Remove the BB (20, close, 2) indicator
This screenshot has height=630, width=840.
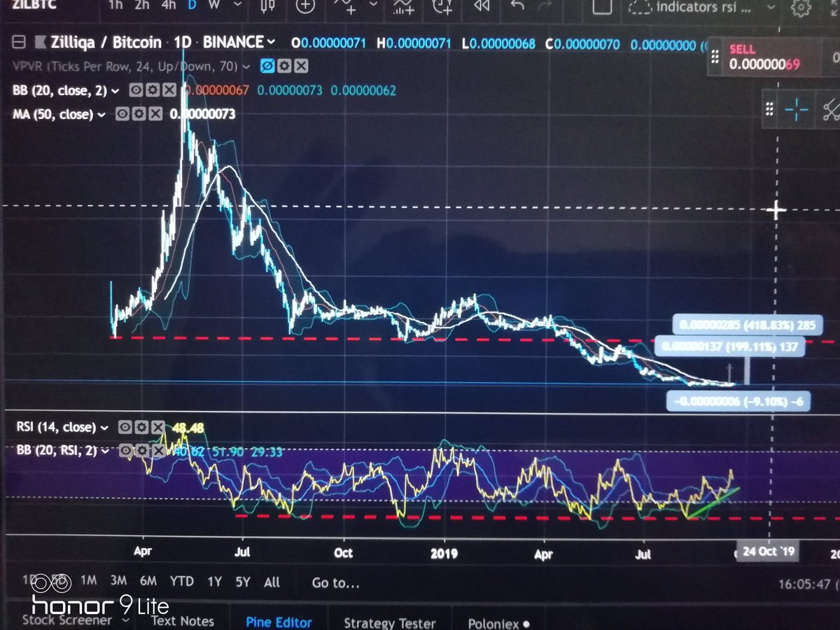pos(169,90)
